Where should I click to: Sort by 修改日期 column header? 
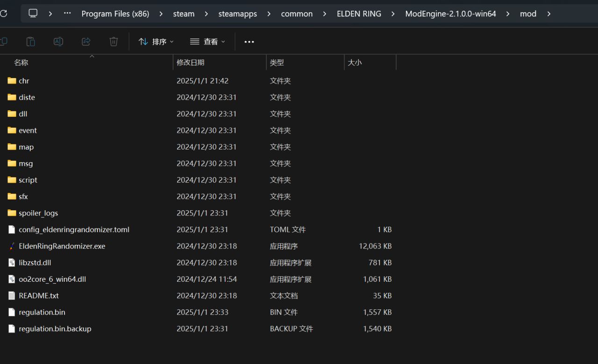[x=220, y=62]
